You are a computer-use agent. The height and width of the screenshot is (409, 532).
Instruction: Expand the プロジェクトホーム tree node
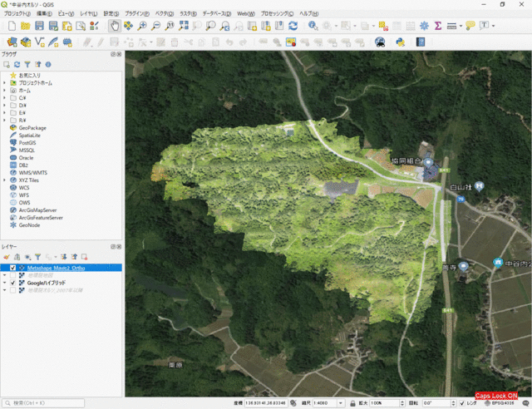[4, 83]
